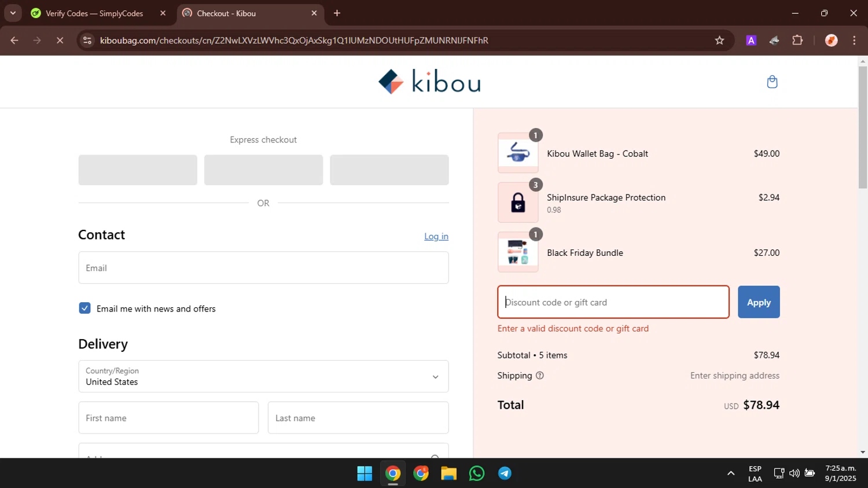Switch to Checkout - Kibou tab
Viewport: 868px width, 488px height.
(x=226, y=13)
